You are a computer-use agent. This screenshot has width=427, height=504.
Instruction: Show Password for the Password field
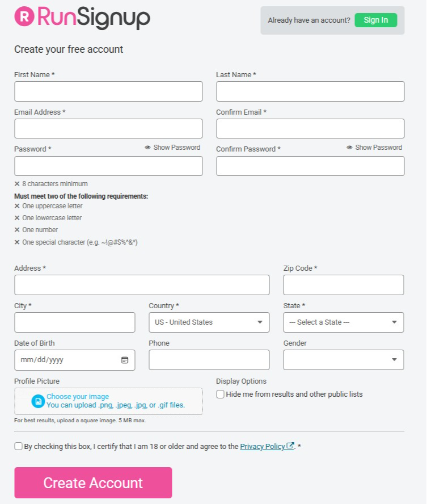(172, 148)
